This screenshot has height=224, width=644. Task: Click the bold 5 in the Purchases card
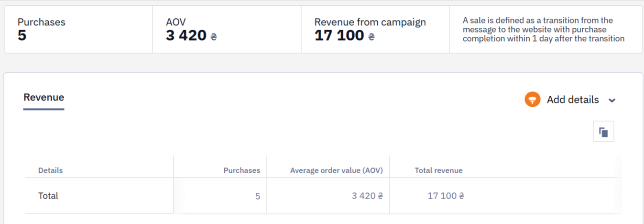[x=22, y=35]
